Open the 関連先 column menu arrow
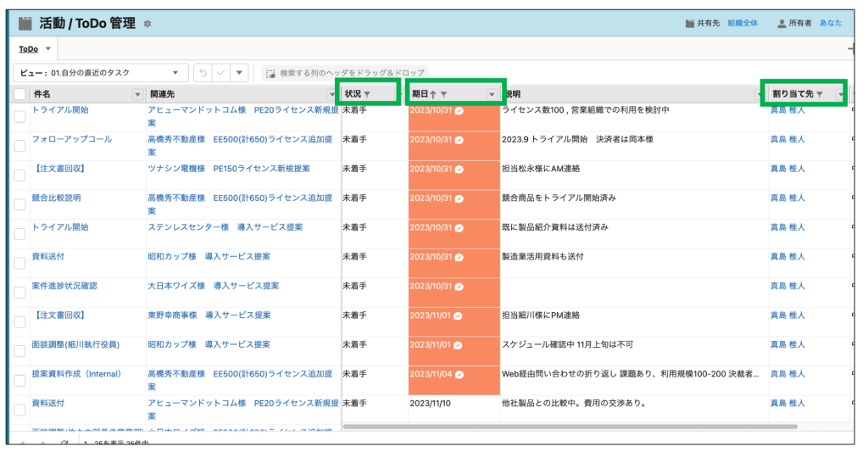This screenshot has width=868, height=452. click(332, 95)
